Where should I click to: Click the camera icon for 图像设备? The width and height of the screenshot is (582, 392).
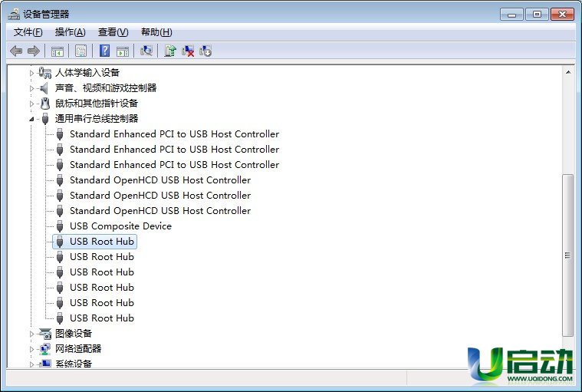45,334
